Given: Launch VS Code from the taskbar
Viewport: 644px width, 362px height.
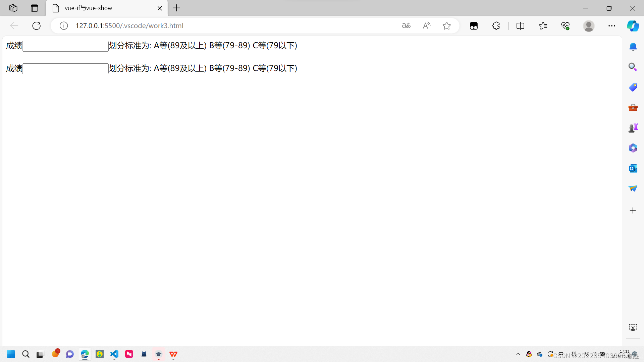Looking at the screenshot, I should point(114,354).
